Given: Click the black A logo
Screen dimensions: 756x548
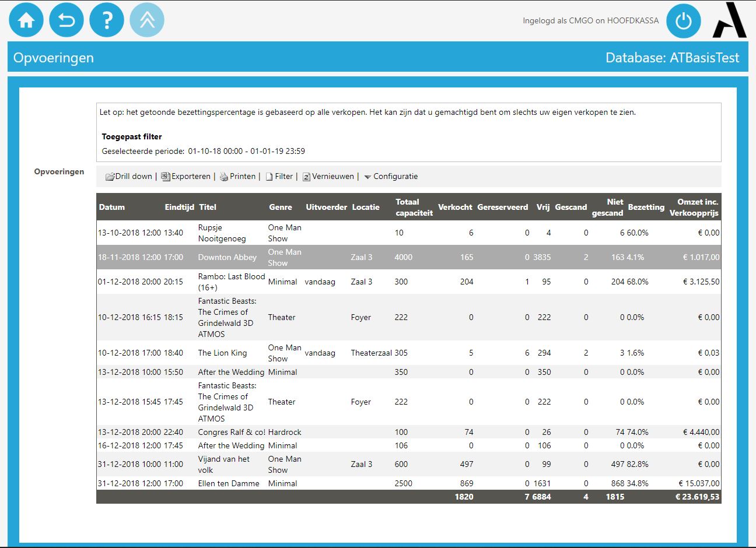Looking at the screenshot, I should point(730,20).
